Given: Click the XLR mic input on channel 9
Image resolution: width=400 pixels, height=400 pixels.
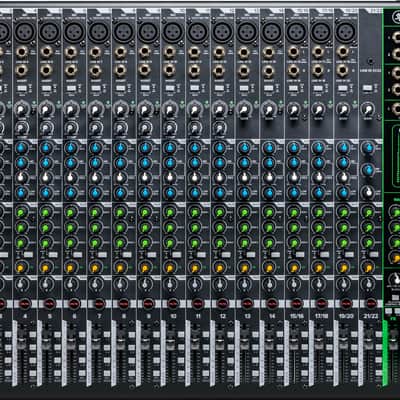Looking at the screenshot, I should click(148, 33).
